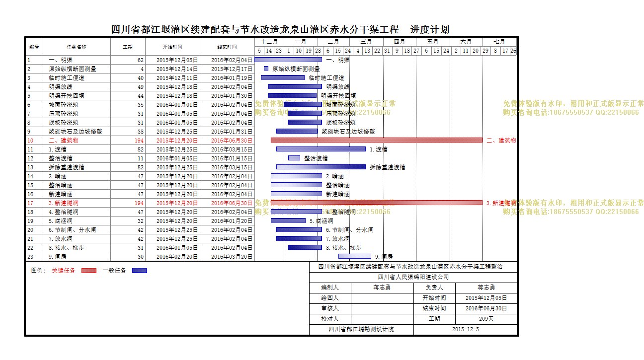
Task: Click the 任务名称 column header
Action: (x=77, y=47)
